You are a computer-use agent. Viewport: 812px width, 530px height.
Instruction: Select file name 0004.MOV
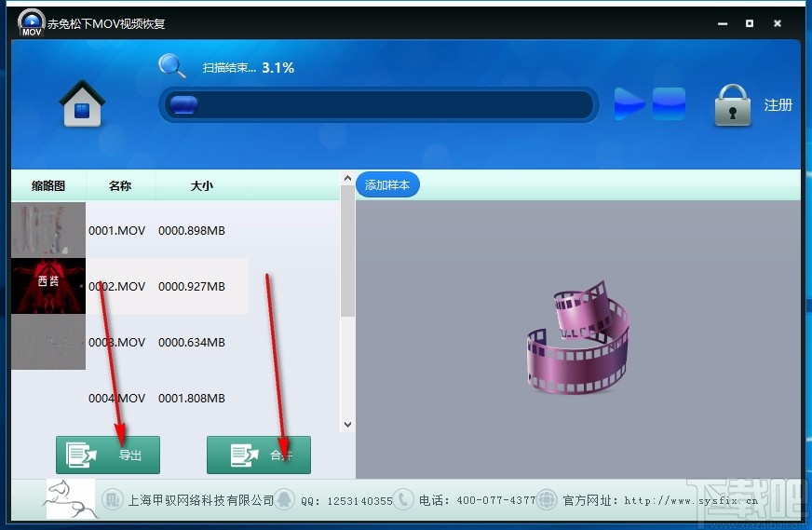(117, 399)
